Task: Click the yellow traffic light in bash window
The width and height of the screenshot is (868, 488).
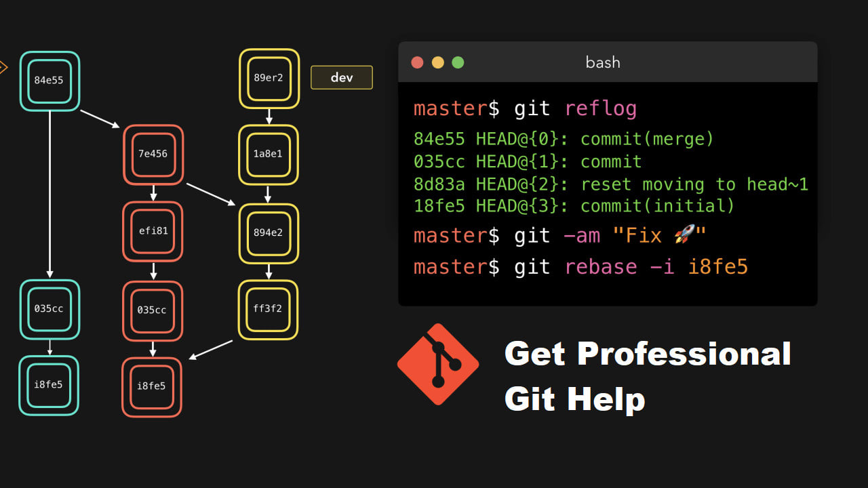Action: point(437,62)
